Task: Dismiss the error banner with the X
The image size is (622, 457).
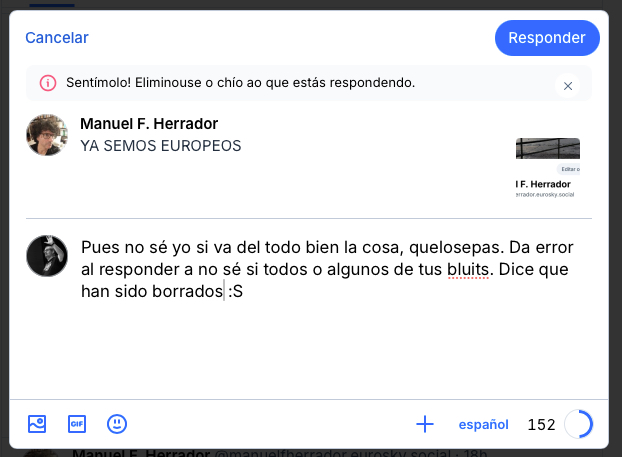Action: (568, 86)
